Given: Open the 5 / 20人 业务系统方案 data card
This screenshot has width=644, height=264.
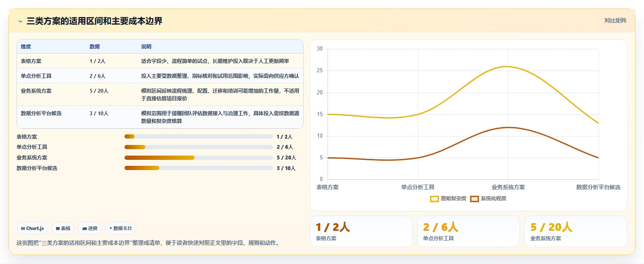Looking at the screenshot, I should [576, 231].
